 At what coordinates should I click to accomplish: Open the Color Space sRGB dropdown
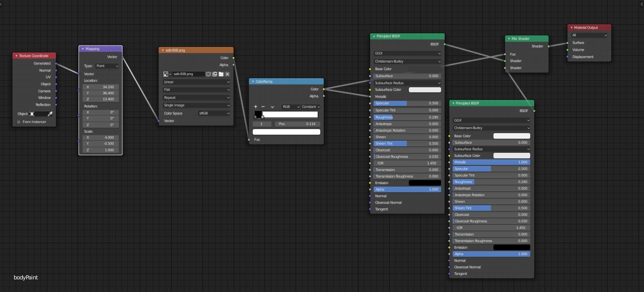pos(214,113)
